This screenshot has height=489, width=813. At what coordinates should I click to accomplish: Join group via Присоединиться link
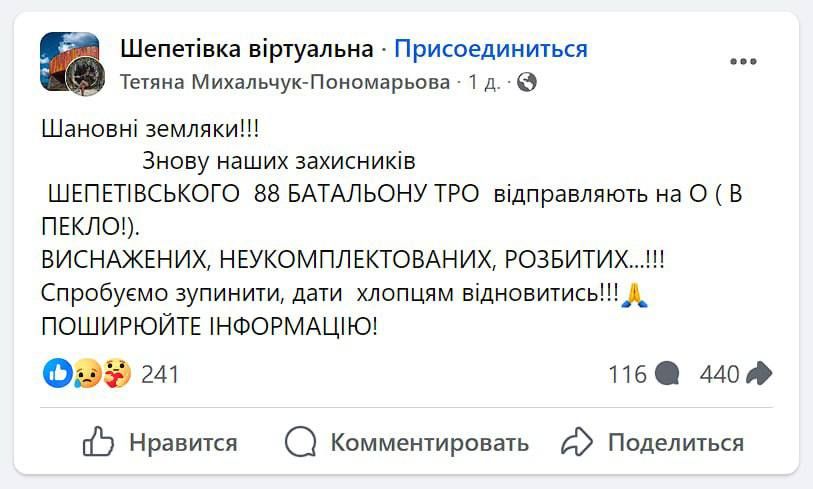(x=490, y=48)
